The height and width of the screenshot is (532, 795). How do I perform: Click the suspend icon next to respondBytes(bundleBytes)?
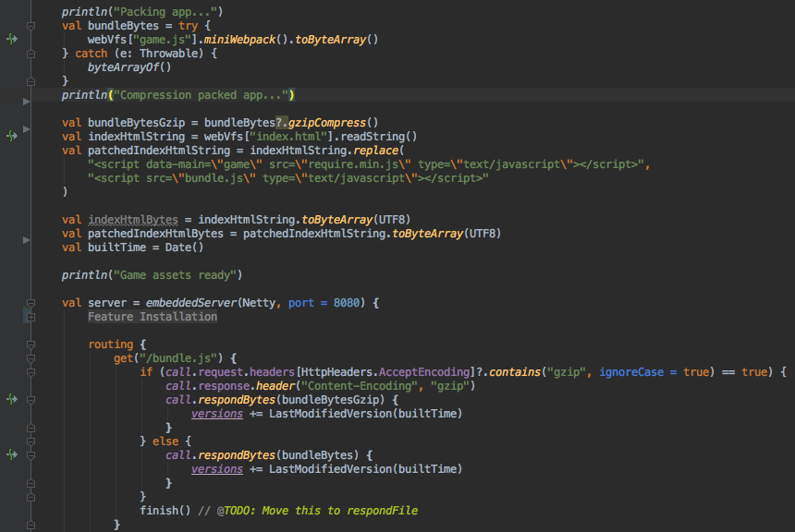pos(12,454)
